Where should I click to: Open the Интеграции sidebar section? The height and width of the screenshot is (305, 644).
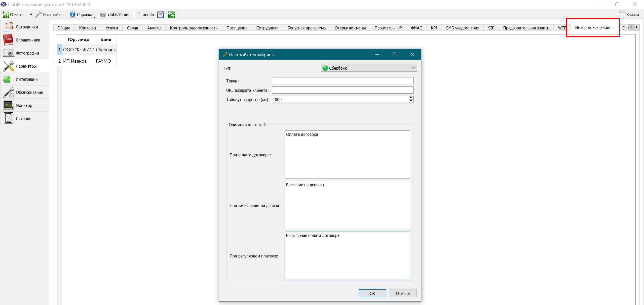coord(25,79)
